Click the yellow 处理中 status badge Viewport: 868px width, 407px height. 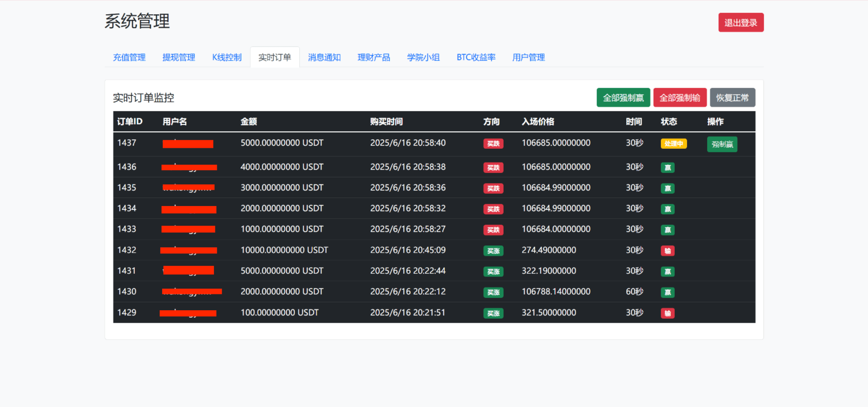coord(673,144)
